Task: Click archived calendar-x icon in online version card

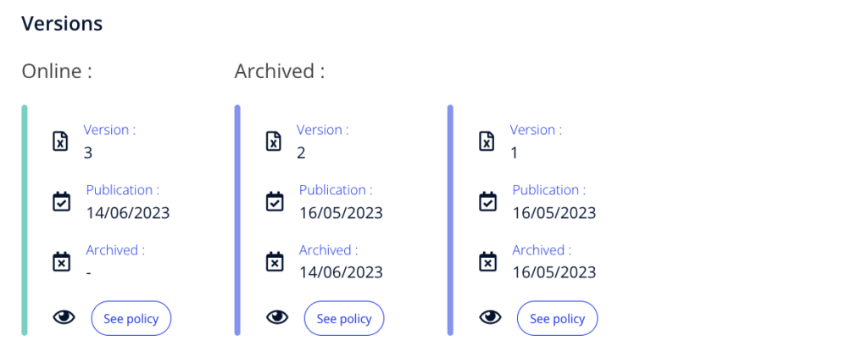Action: pos(61,261)
